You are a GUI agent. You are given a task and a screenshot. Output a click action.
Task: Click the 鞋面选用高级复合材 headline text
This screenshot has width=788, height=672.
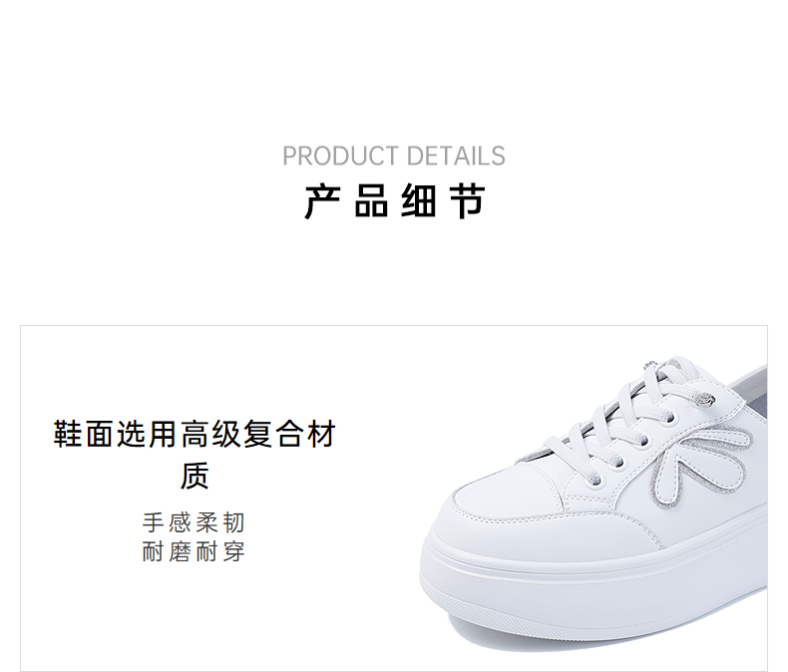[x=194, y=434]
